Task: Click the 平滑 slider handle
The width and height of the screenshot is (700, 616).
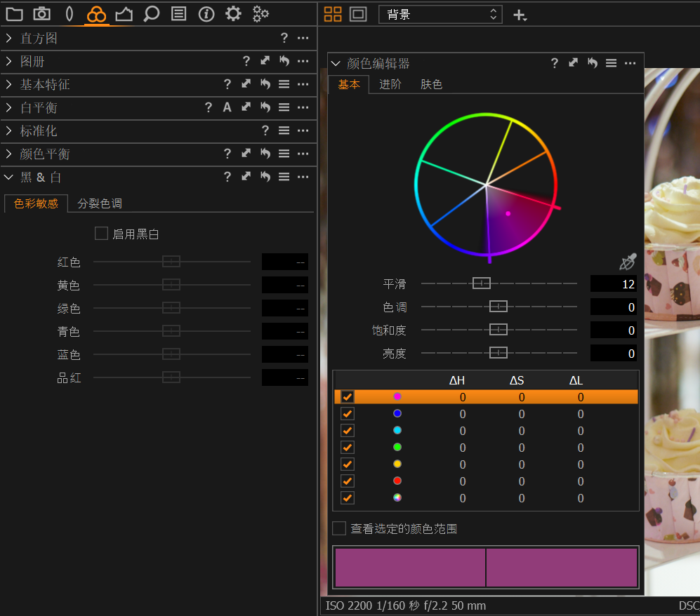Action: pos(481,283)
